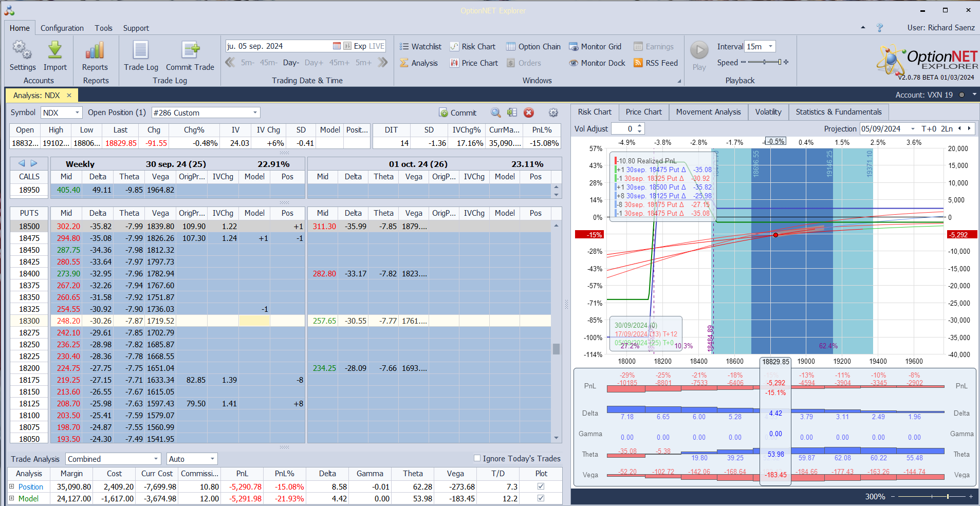This screenshot has height=506, width=980.
Task: Switch to the Movement Analysis tab
Action: pyautogui.click(x=708, y=112)
